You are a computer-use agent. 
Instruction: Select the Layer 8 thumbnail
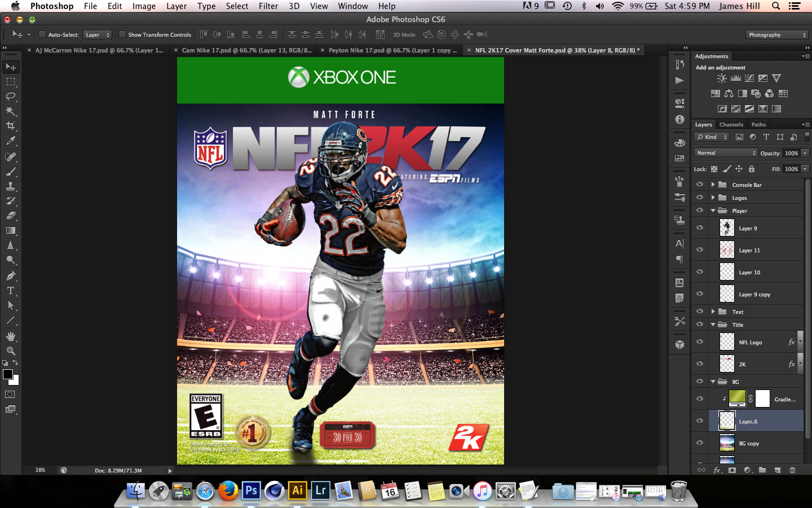point(727,421)
